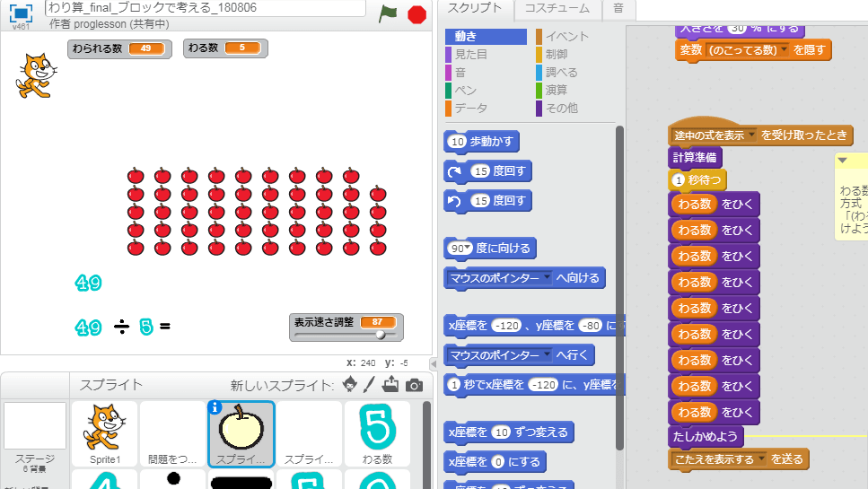Screen dimensions: 868x489
Task: Upload a sprite from file icon
Action: 390,384
